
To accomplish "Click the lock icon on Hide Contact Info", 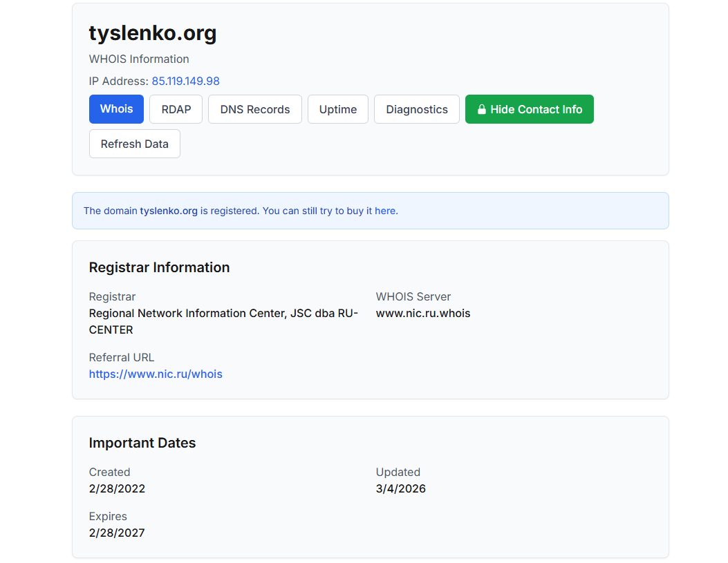I will tap(482, 109).
